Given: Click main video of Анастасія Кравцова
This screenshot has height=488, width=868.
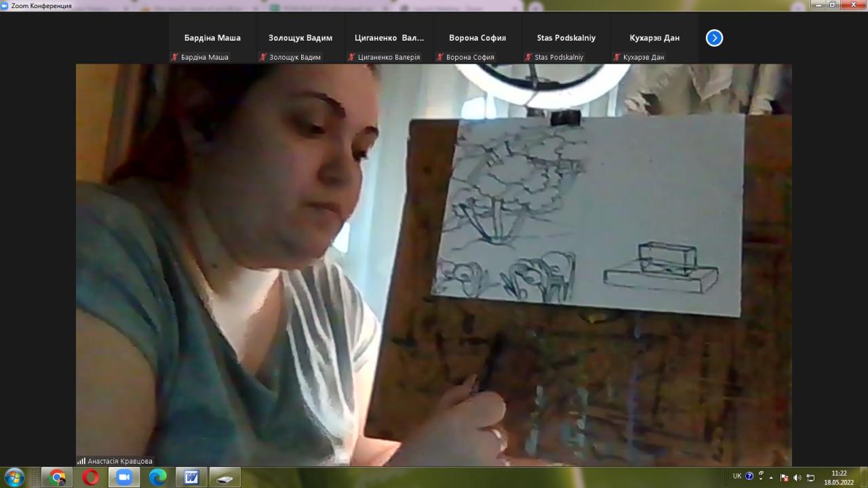Looking at the screenshot, I should pyautogui.click(x=434, y=264).
